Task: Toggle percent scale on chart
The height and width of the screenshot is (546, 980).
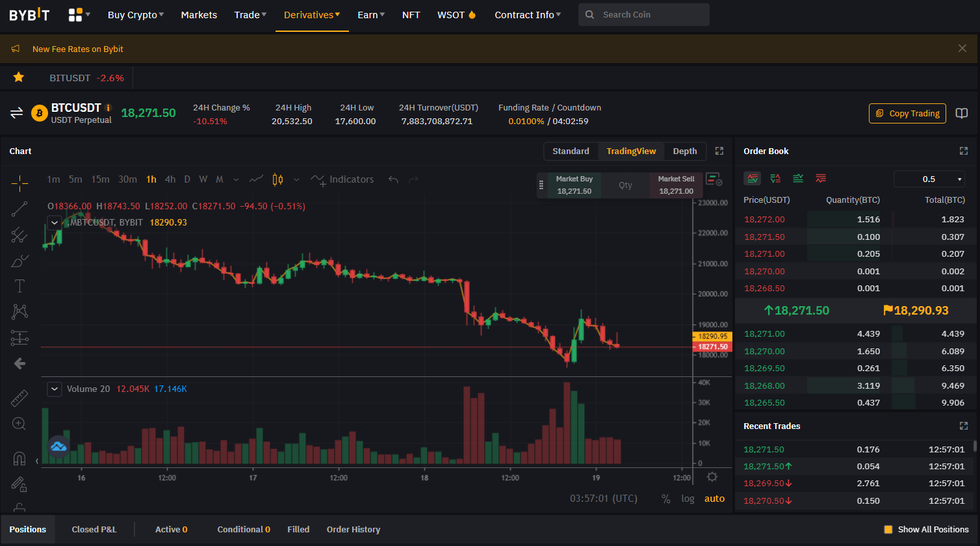Action: tap(666, 499)
